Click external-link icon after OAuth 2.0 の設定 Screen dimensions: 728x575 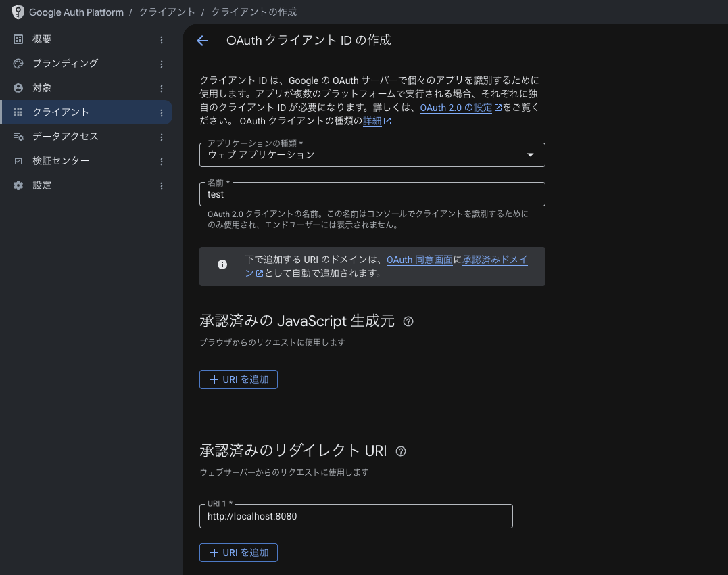point(498,108)
